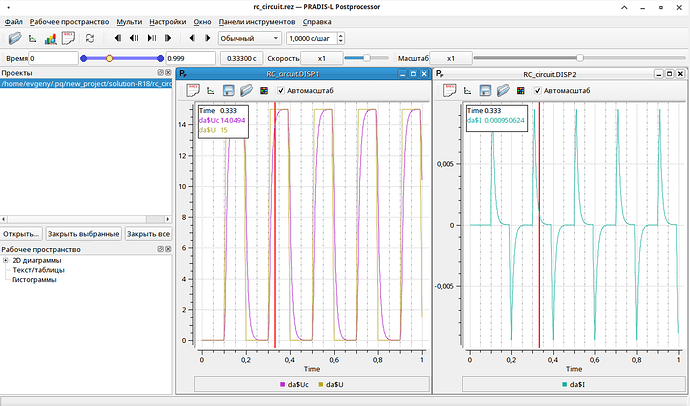Click text notes icon in DISP1 toolbar
The height and width of the screenshot is (406, 690).
[193, 90]
